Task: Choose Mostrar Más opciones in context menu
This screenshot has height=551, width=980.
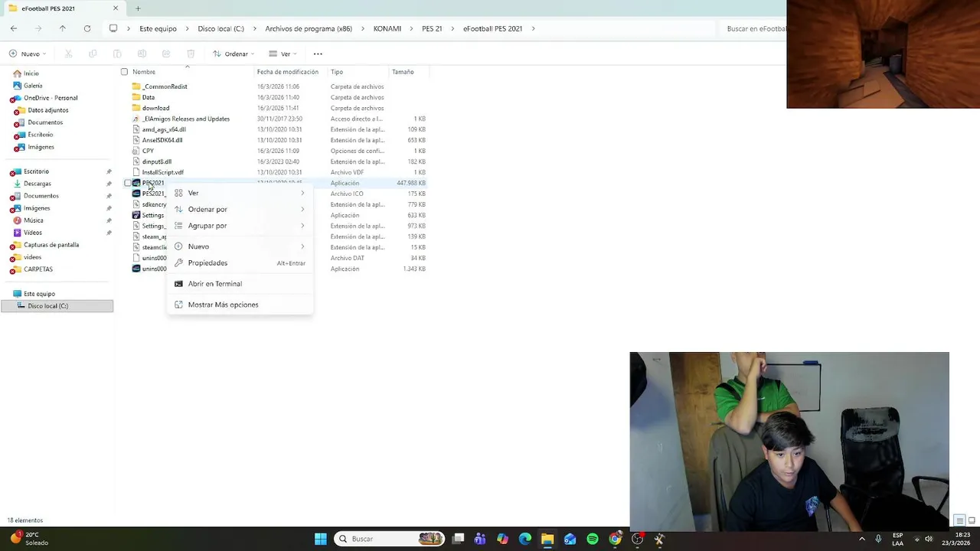Action: (240, 305)
